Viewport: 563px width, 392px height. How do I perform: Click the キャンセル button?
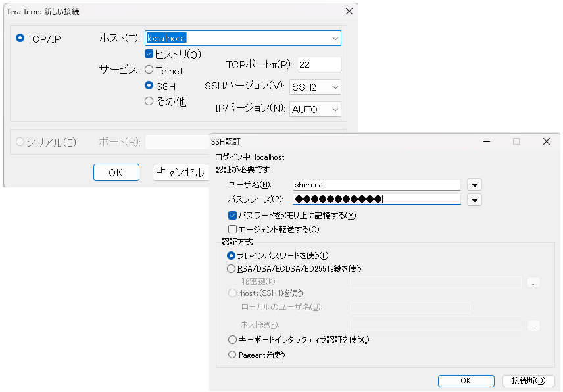[181, 172]
